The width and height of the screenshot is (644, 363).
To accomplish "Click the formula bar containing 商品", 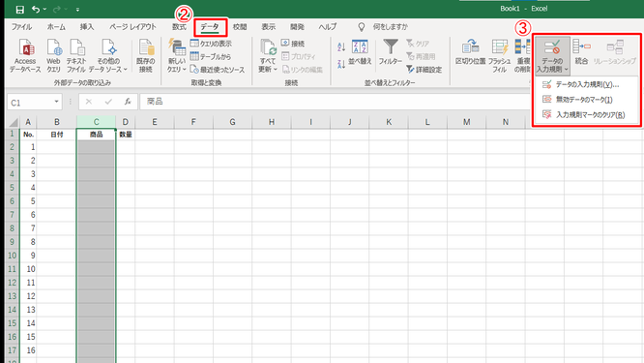I will coord(335,102).
